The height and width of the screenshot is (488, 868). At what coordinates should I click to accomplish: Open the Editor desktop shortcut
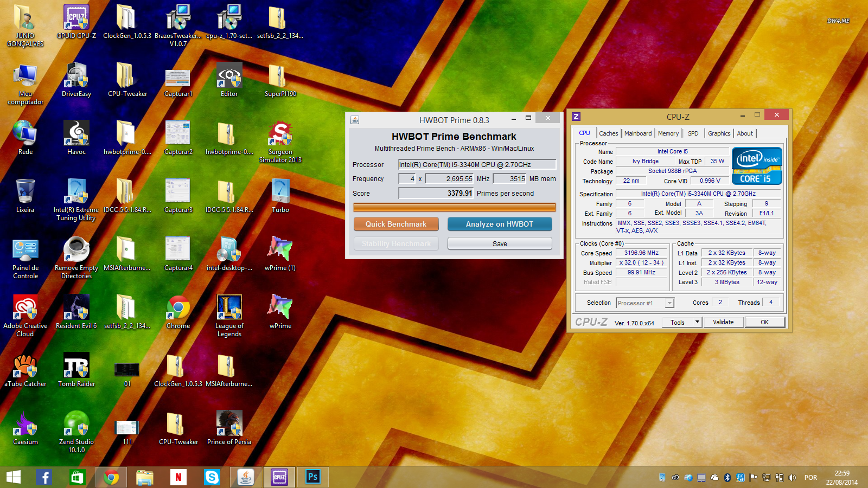pos(229,80)
